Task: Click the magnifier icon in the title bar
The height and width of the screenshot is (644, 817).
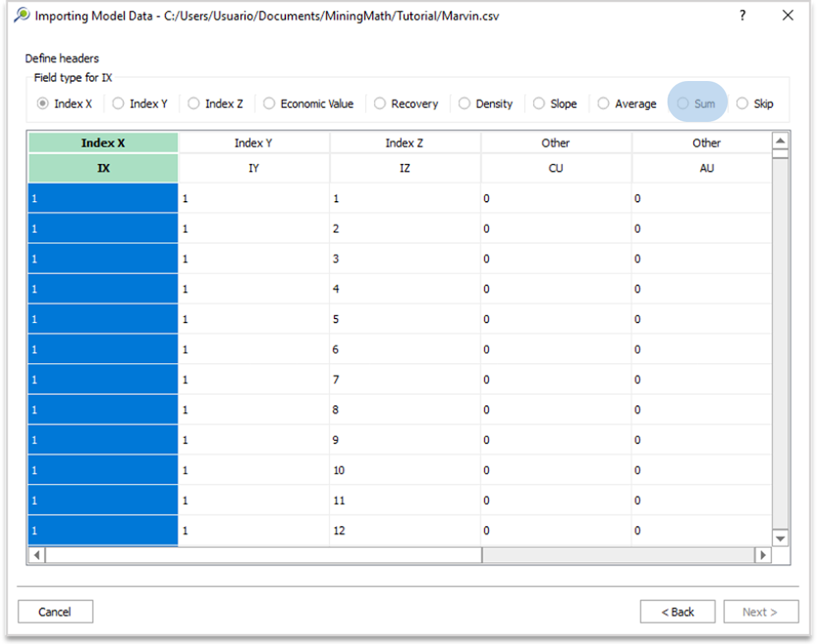Action: 22,14
